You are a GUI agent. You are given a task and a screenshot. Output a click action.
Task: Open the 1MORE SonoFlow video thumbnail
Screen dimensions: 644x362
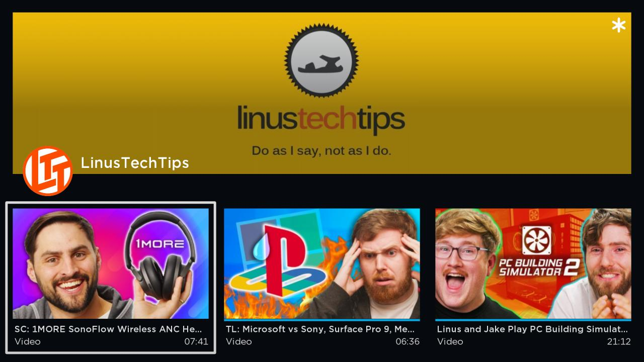tap(111, 263)
